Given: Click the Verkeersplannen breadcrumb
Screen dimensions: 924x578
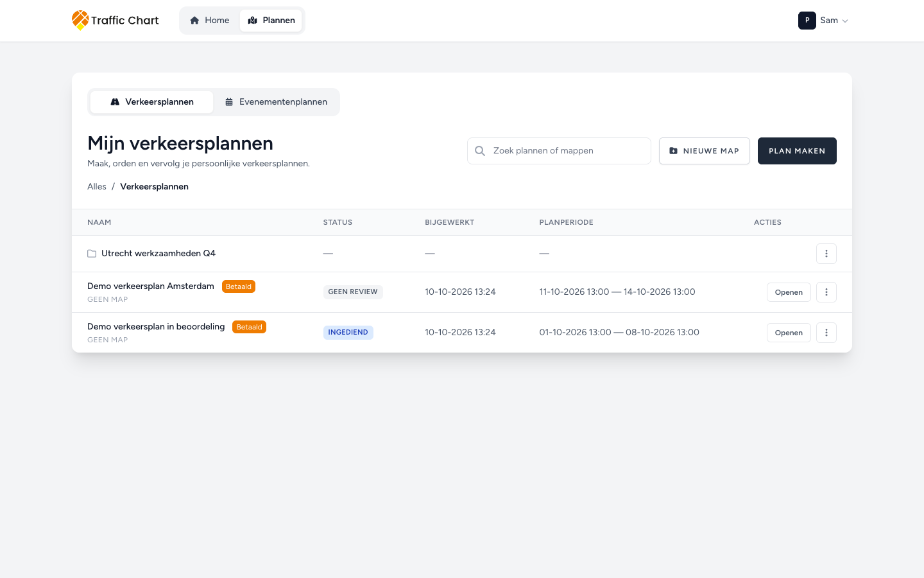Looking at the screenshot, I should point(154,187).
